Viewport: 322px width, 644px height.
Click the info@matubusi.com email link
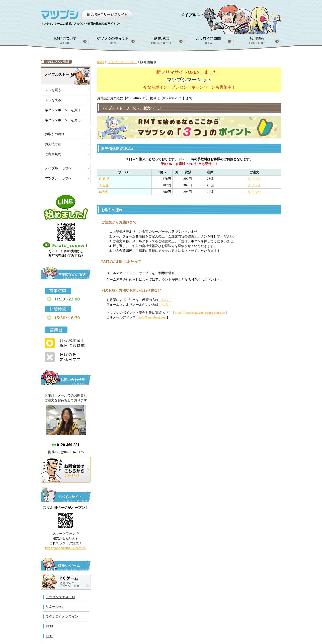pyautogui.click(x=153, y=317)
